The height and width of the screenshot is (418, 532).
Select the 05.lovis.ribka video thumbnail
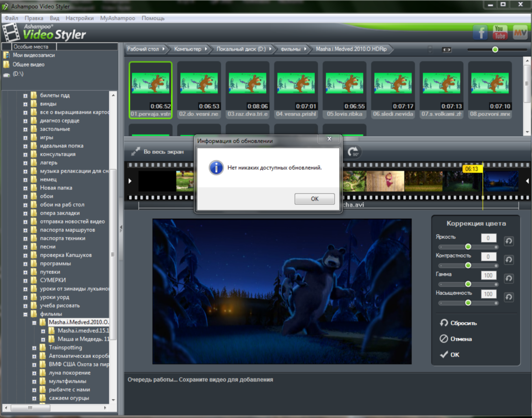pos(345,90)
